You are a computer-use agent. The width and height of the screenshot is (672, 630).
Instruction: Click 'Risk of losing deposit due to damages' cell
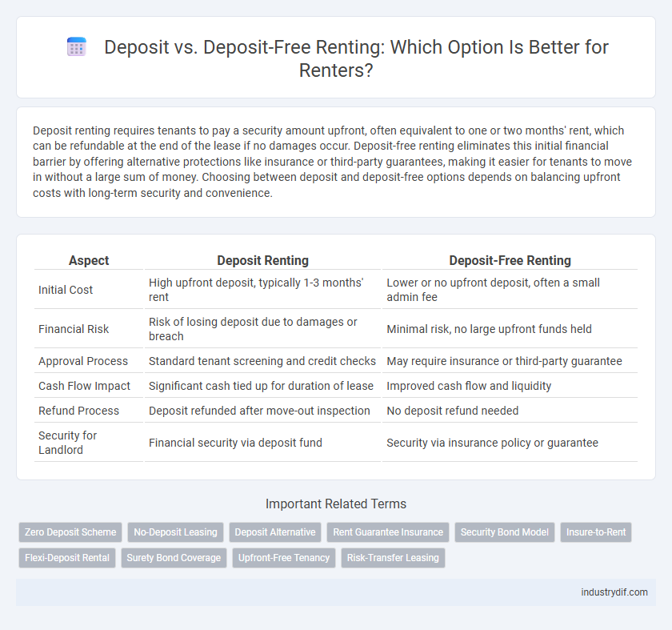(x=262, y=329)
